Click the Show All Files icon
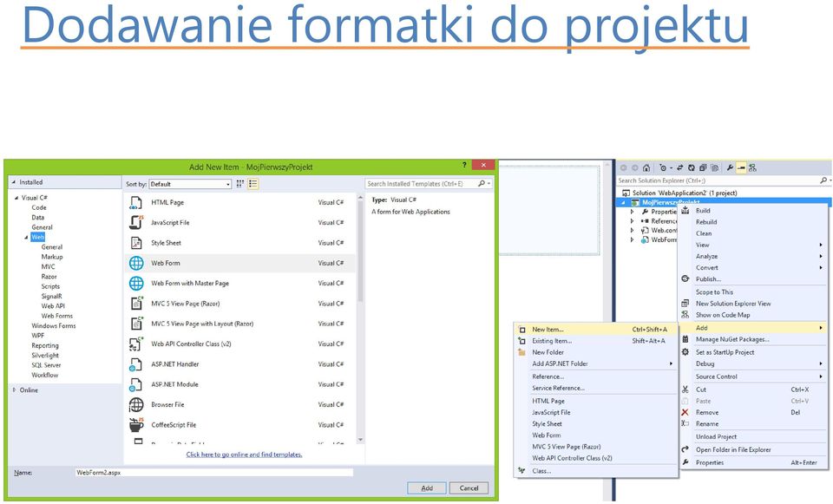 (714, 167)
